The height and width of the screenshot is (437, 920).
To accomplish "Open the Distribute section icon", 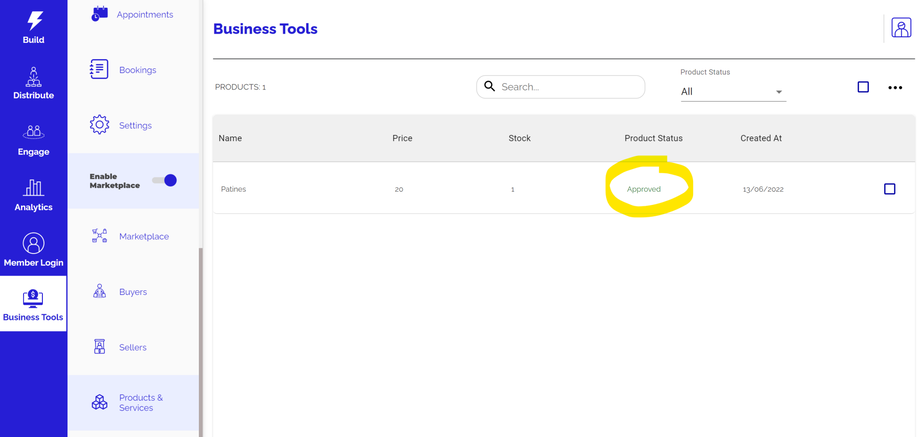I will (33, 77).
